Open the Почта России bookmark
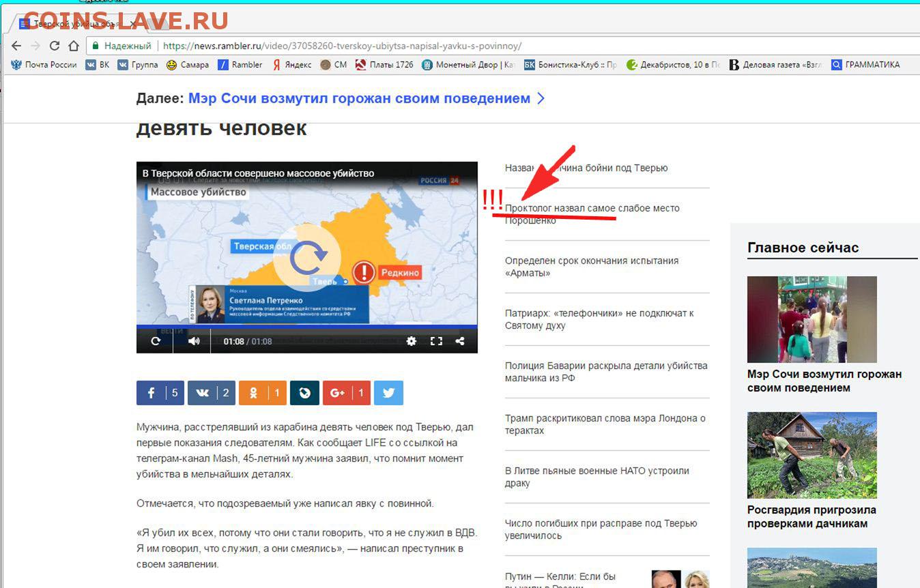This screenshot has height=588, width=920. [44, 65]
